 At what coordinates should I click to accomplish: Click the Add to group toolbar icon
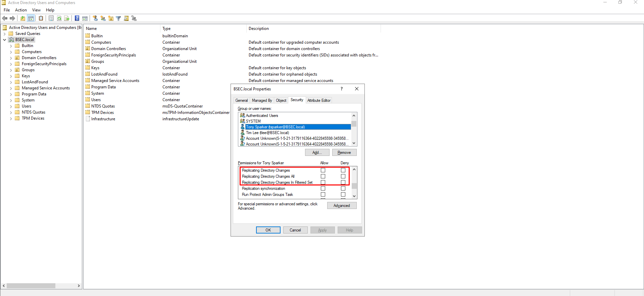point(134,18)
